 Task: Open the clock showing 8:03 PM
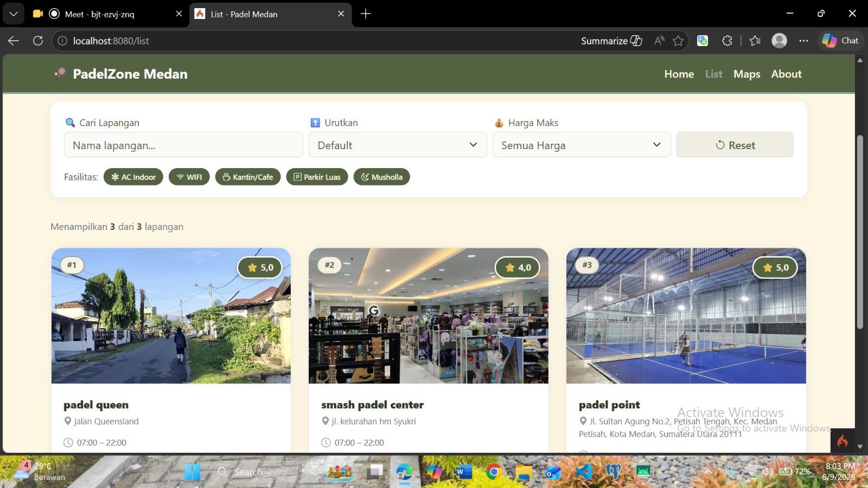point(840,472)
